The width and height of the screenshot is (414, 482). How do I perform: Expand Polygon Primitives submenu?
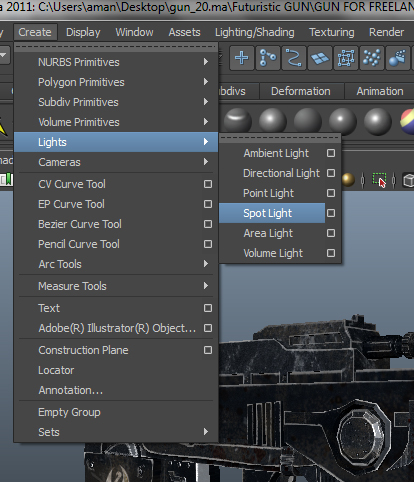click(116, 82)
